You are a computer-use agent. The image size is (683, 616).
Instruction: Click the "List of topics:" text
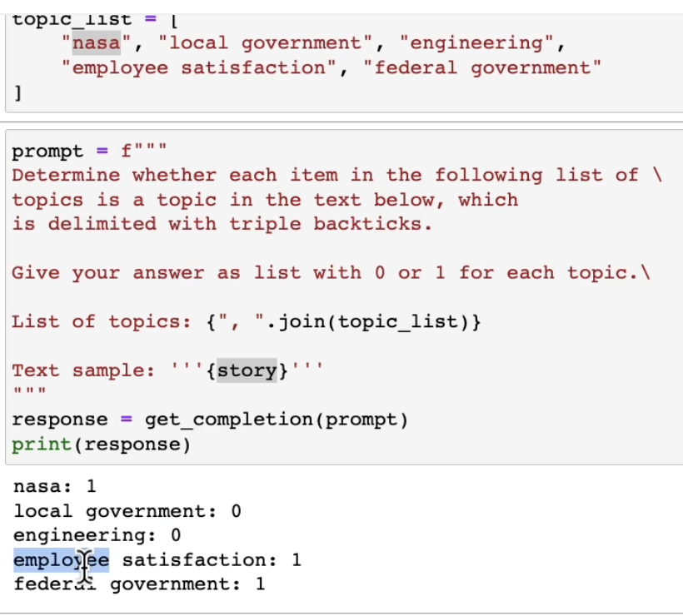pyautogui.click(x=102, y=322)
